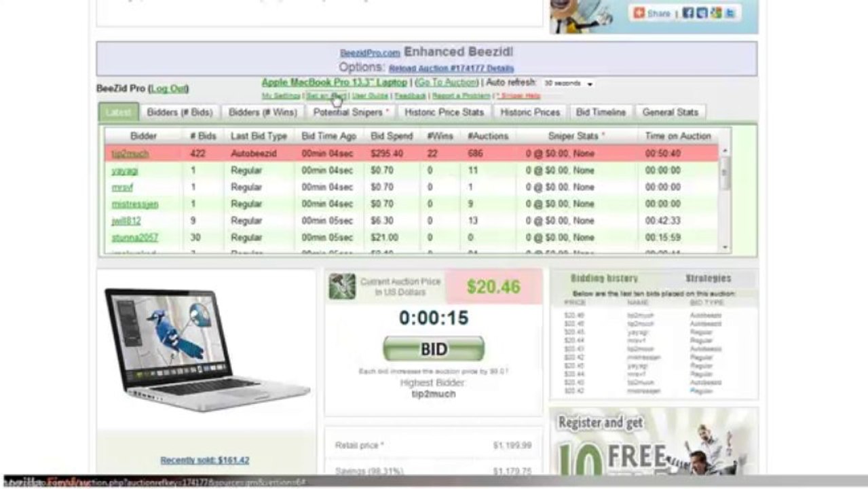Click the 00:42:33 time on auction cell

(x=662, y=221)
